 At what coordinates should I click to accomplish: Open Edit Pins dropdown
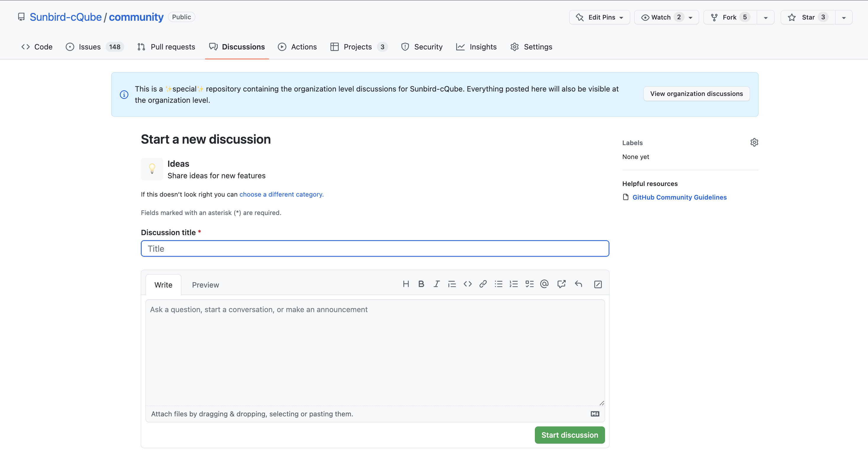[599, 17]
